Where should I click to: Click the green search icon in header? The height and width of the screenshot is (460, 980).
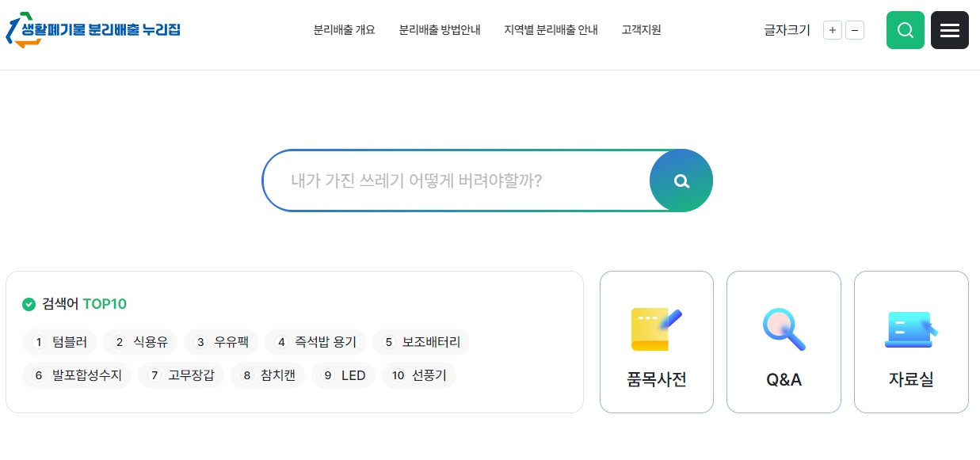point(905,30)
